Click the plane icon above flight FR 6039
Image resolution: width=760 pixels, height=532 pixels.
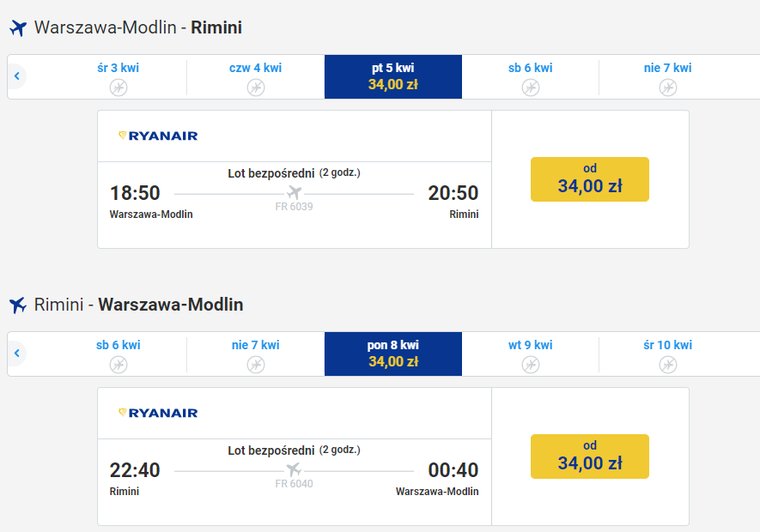294,192
